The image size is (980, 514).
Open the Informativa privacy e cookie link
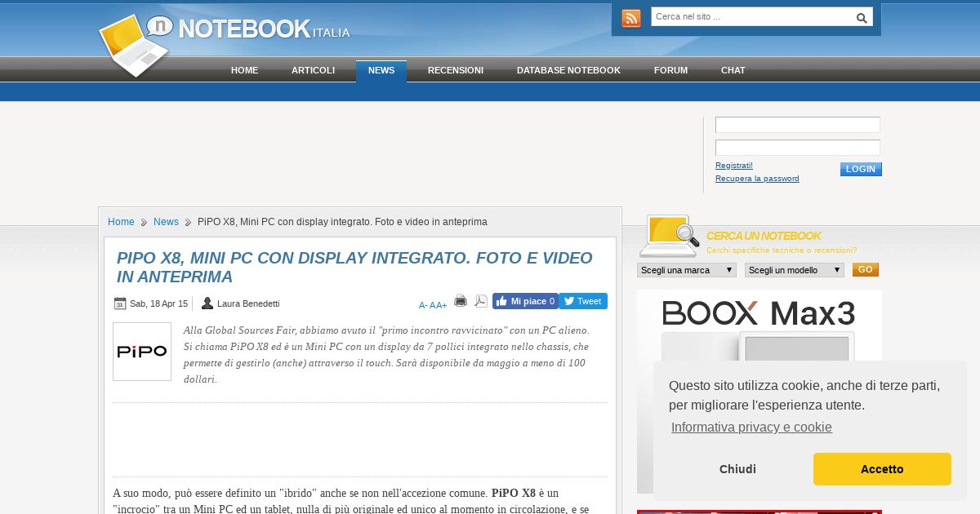751,428
